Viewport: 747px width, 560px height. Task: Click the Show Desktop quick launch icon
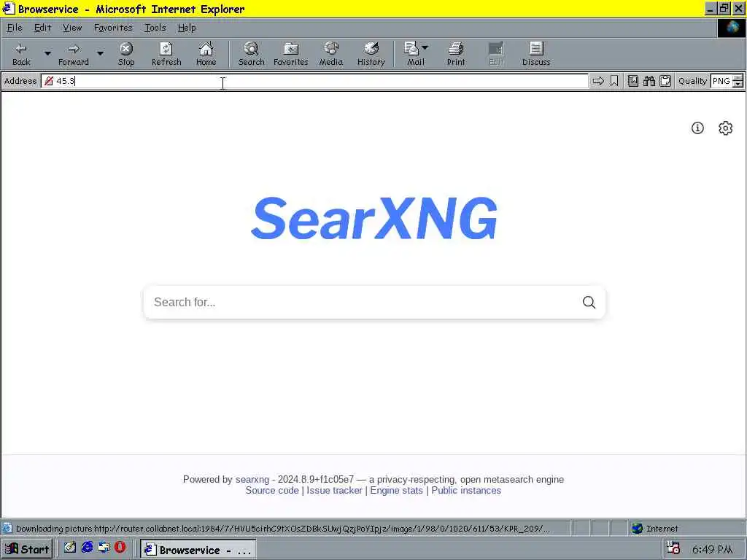pos(104,548)
